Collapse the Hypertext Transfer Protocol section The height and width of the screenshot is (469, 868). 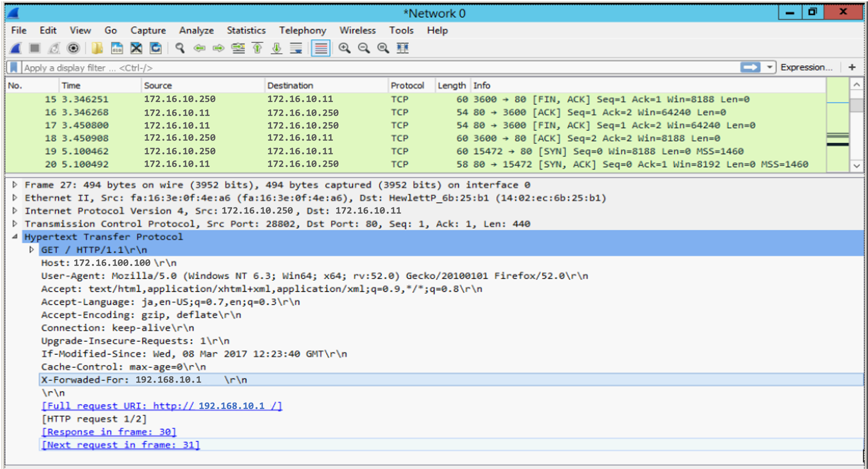(x=15, y=237)
